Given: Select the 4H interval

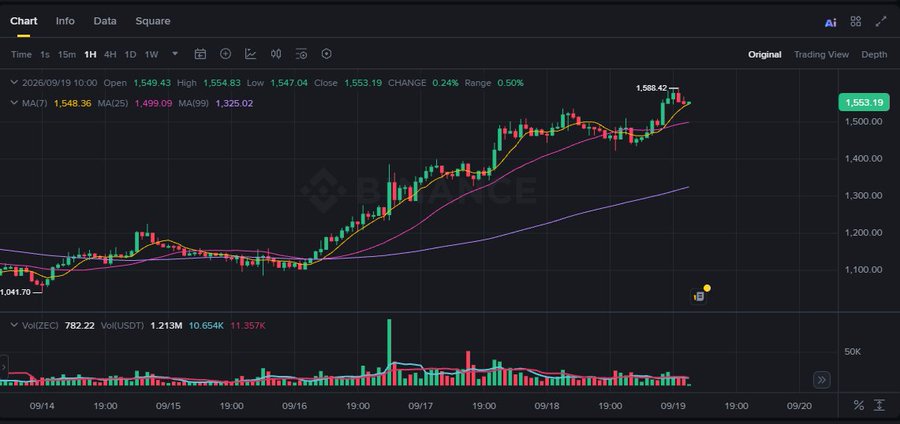Looking at the screenshot, I should (110, 55).
